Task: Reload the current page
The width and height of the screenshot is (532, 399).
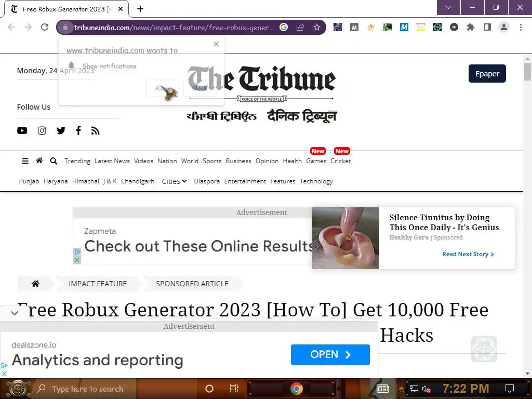Action: pyautogui.click(x=45, y=27)
